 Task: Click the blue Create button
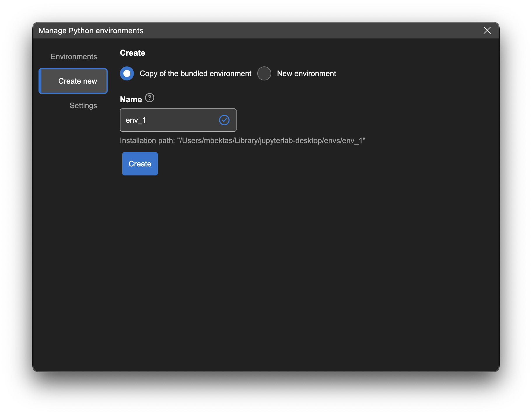[x=140, y=164]
